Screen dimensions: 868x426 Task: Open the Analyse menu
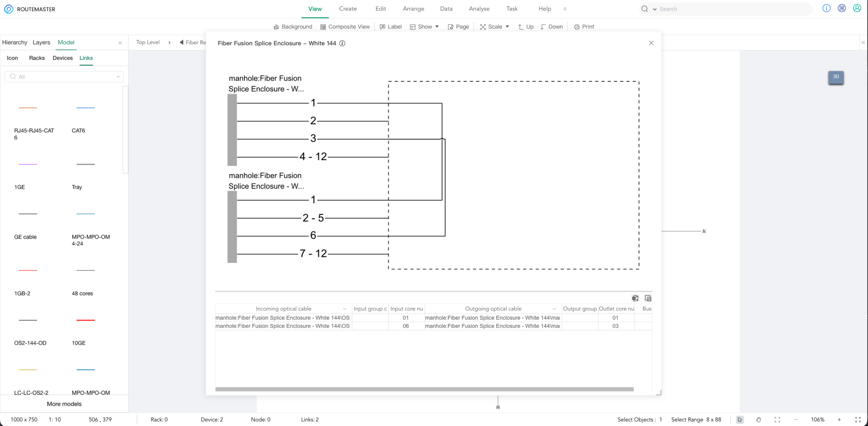pos(479,8)
